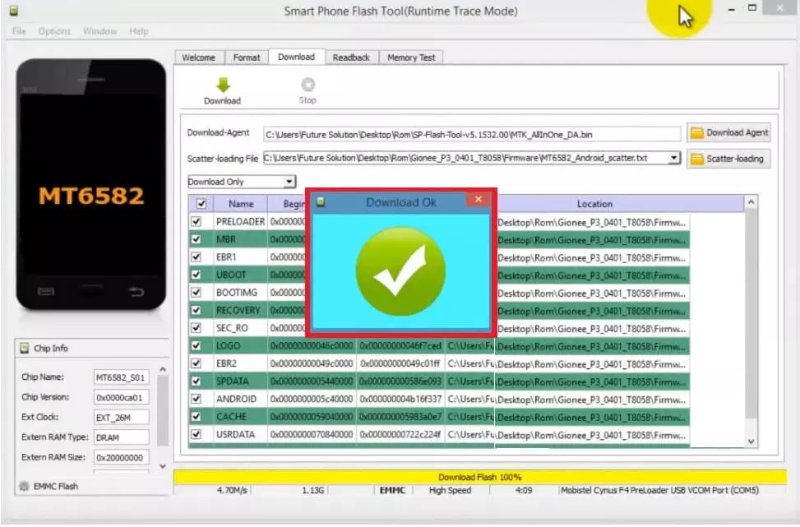The image size is (800, 527).
Task: Click Chip Info panel scroll-up arrow
Action: tap(163, 369)
